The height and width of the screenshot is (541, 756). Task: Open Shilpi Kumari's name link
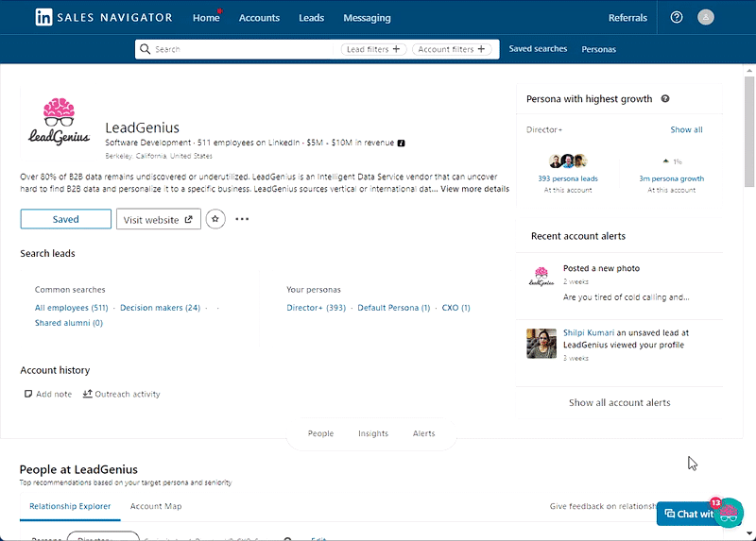tap(589, 333)
